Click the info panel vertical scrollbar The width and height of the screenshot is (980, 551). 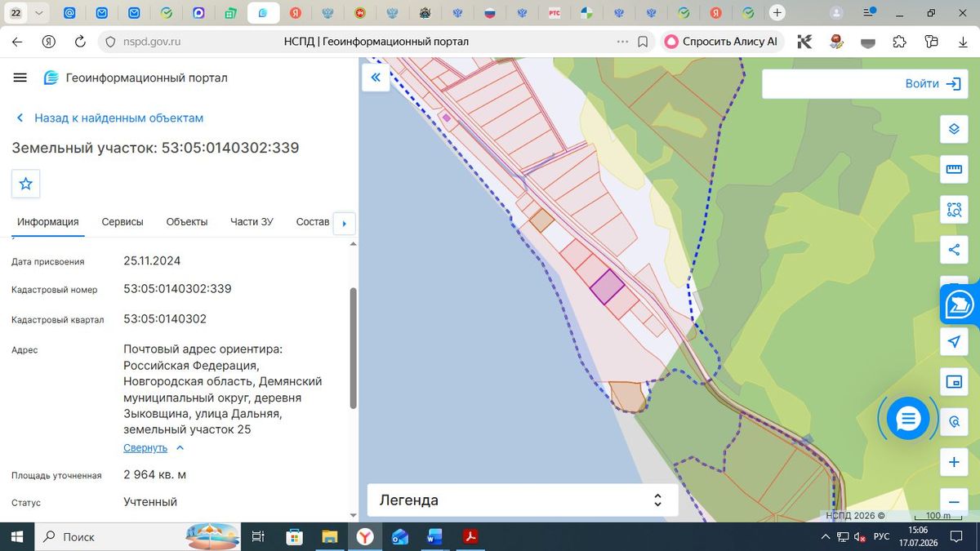[x=353, y=348]
